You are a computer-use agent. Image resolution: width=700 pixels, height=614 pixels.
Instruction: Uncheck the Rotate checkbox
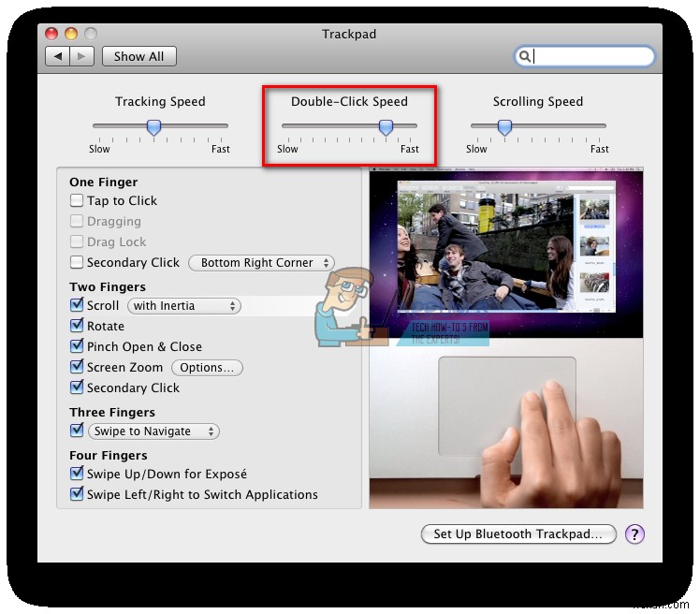(77, 326)
